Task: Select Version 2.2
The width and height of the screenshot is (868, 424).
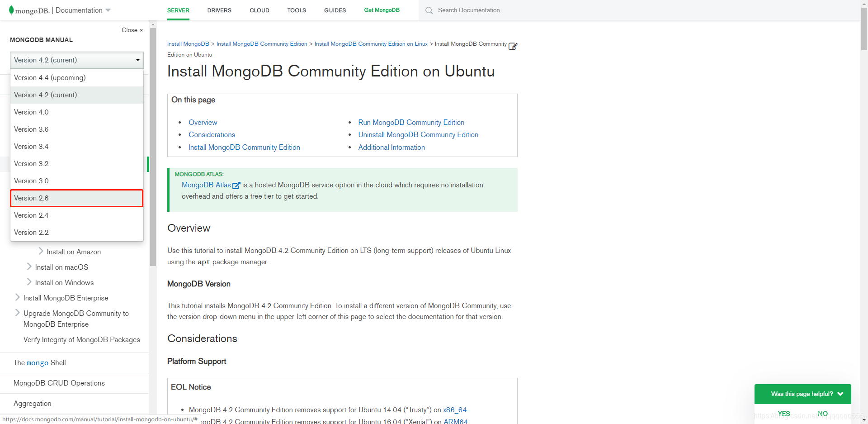Action: [x=77, y=233]
